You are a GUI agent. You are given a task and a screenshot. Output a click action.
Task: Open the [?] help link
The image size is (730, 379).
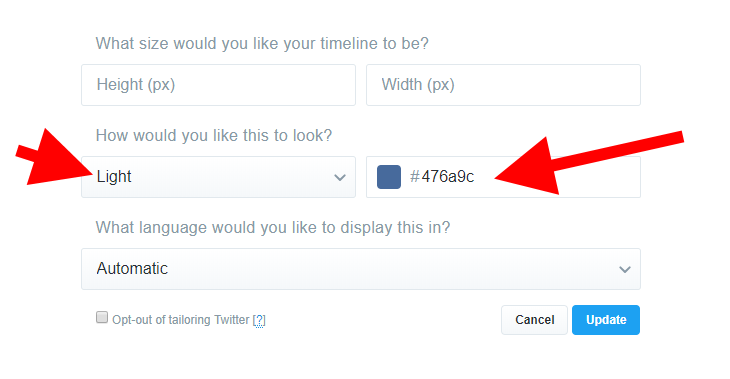(259, 320)
